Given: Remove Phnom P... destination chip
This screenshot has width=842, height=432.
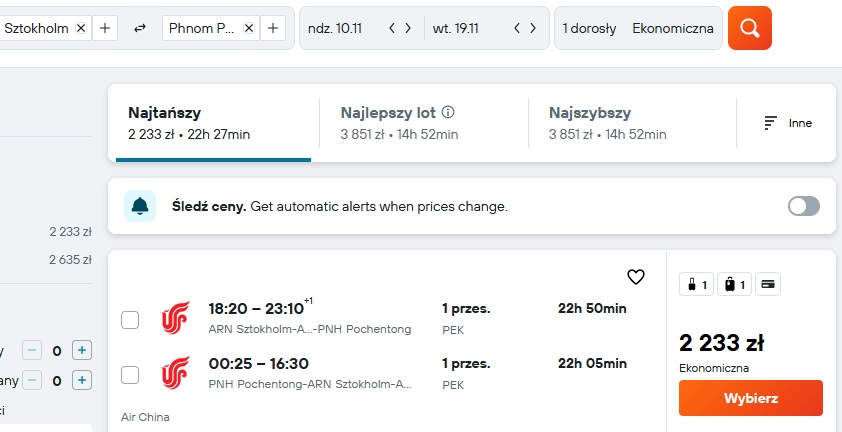Looking at the screenshot, I should (x=248, y=28).
